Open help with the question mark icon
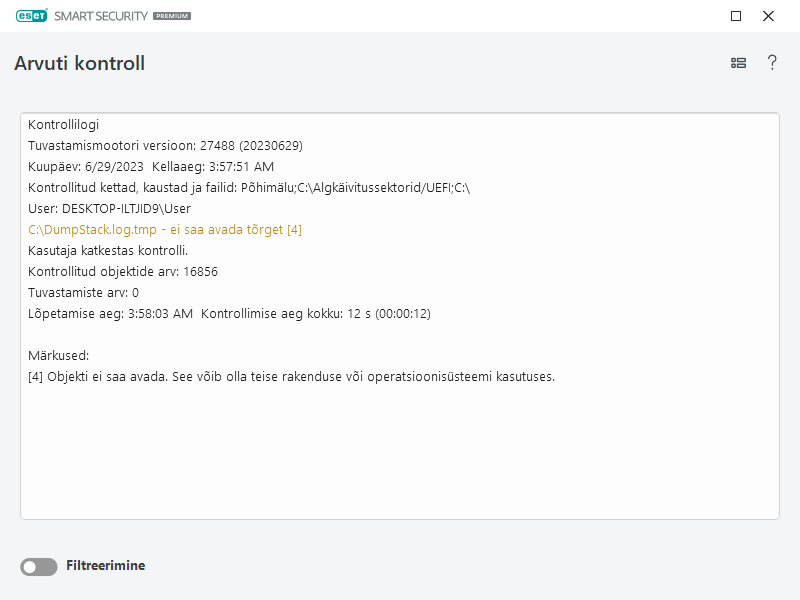Viewport: 800px width, 600px height. [772, 63]
